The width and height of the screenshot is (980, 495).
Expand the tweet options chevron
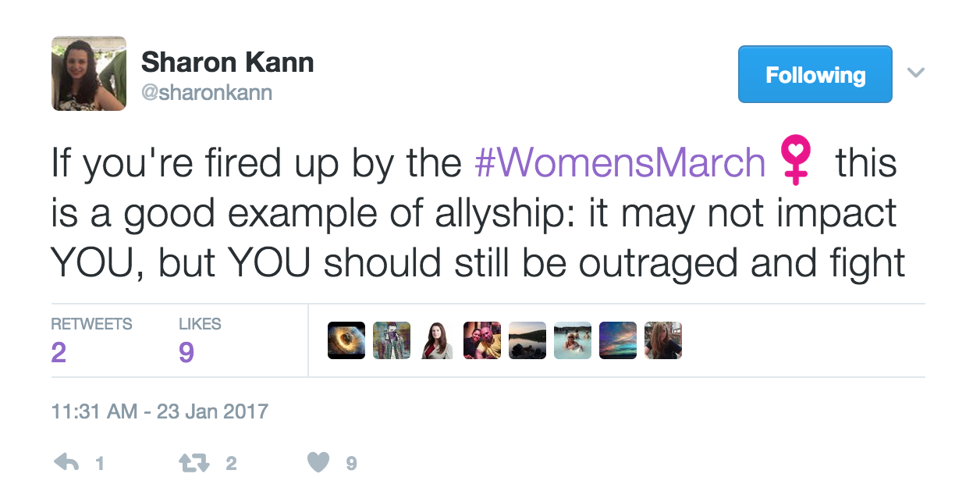coord(916,73)
